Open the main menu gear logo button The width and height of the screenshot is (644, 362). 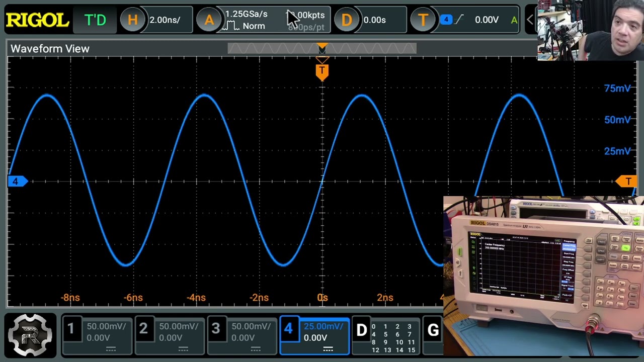click(x=30, y=335)
